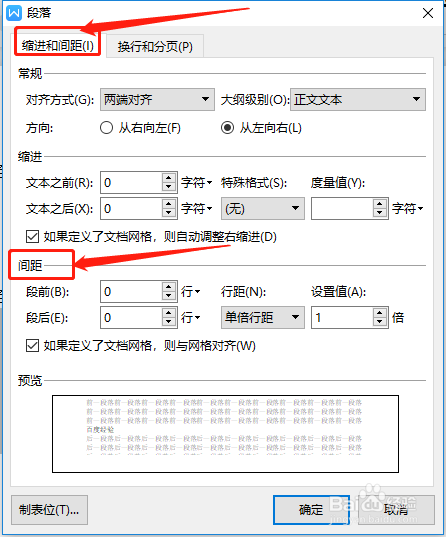
Task: Toggle 自动调整右缩进(D) checkbox
Action: [33, 236]
